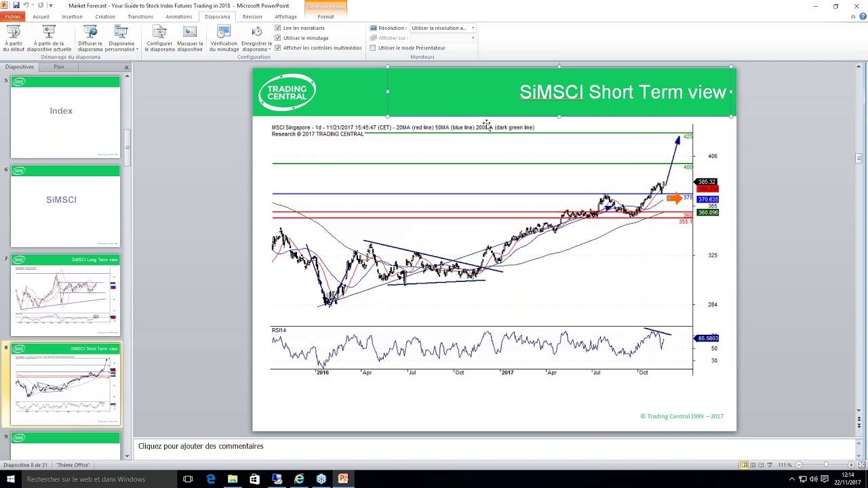The height and width of the screenshot is (488, 868).
Task: Open Internet Explorer from taskbar
Action: [299, 479]
